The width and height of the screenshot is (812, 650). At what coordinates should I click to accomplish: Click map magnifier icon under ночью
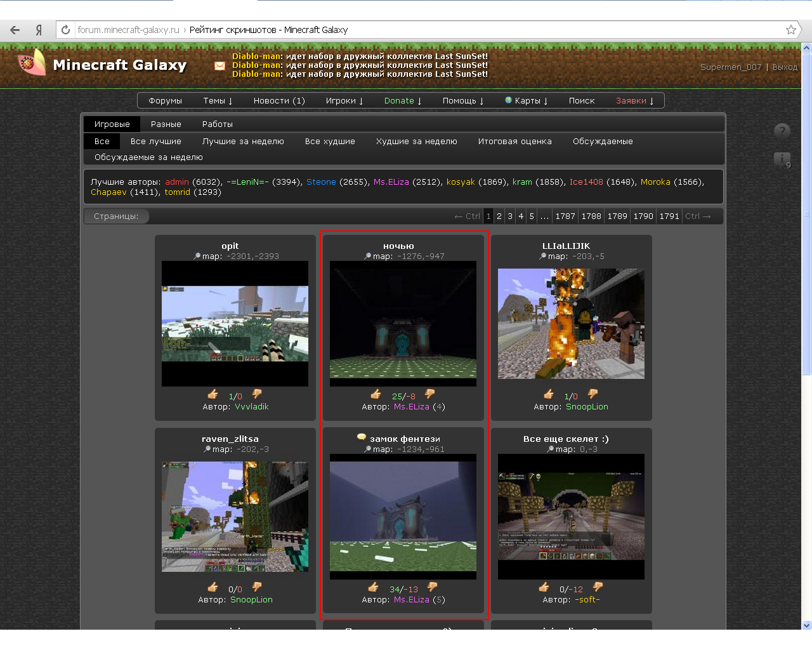pos(368,256)
